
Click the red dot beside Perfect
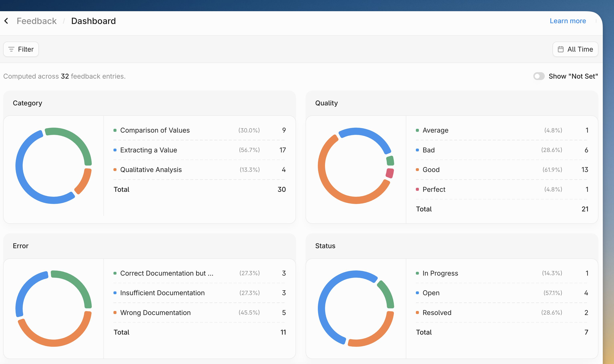[417, 189]
